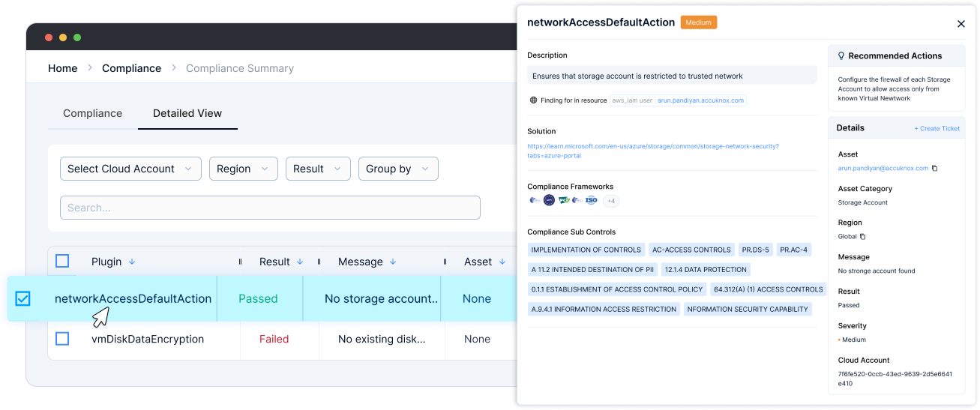Sort by the Message column arrow
Screen dimensions: 980x410
click(x=393, y=262)
